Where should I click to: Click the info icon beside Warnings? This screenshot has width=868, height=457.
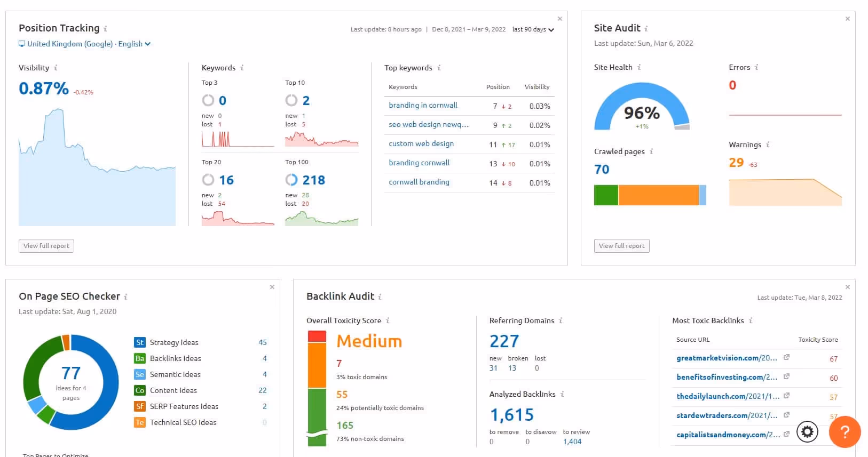click(x=768, y=145)
